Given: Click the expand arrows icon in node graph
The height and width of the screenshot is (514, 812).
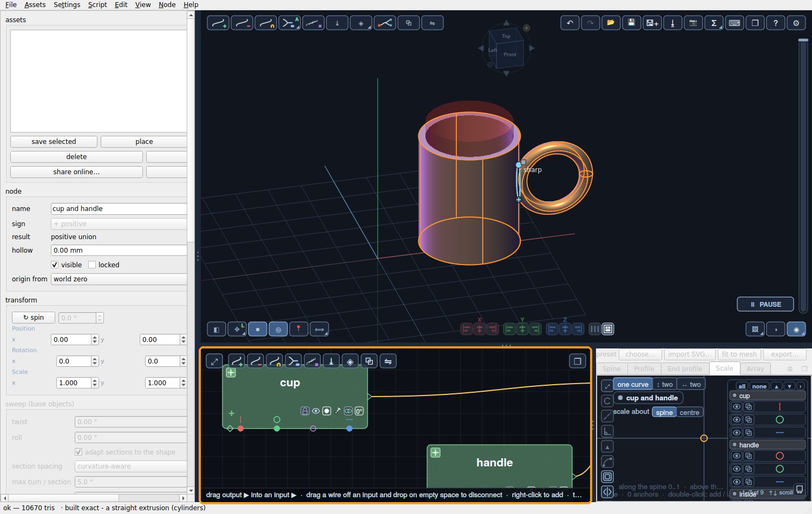Looking at the screenshot, I should pyautogui.click(x=214, y=361).
